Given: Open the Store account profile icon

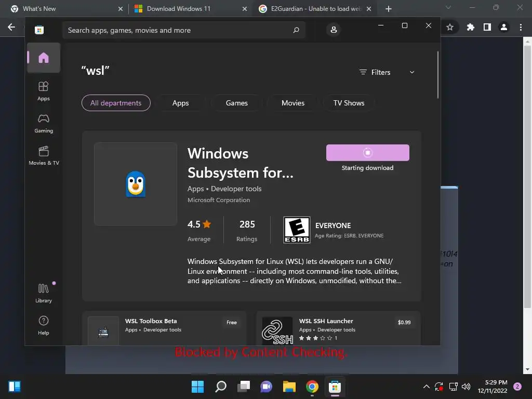Looking at the screenshot, I should (x=334, y=30).
